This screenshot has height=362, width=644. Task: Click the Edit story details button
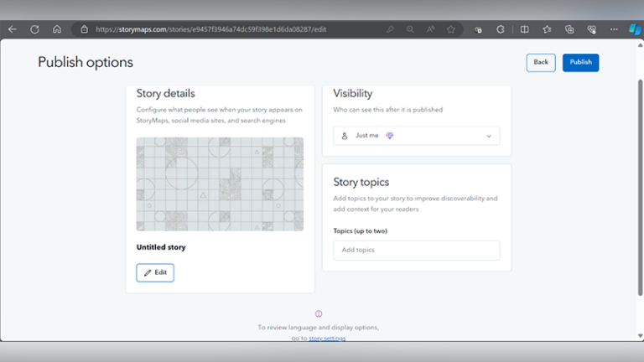coord(155,272)
